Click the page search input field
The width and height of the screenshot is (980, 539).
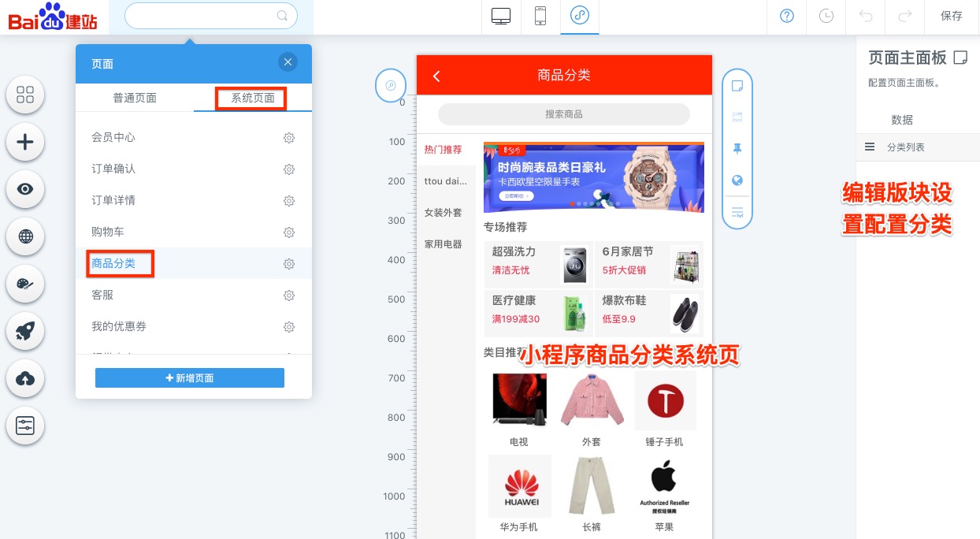203,16
